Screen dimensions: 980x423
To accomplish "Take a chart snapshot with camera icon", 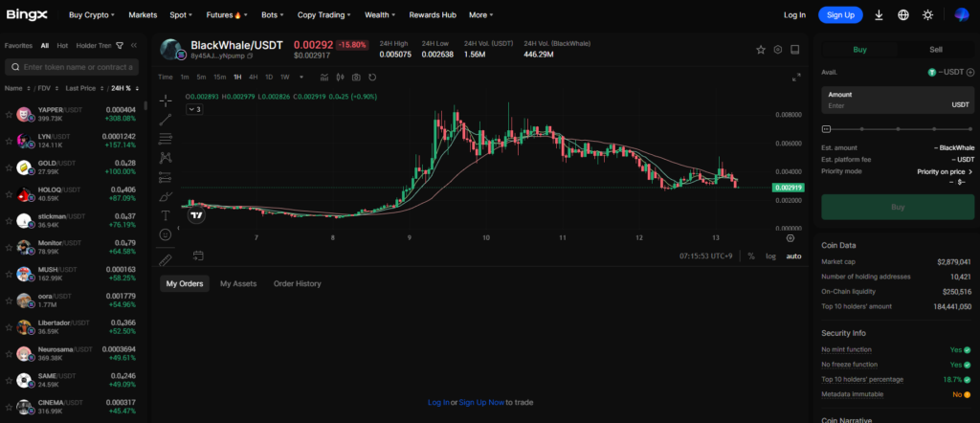I will coord(356,77).
